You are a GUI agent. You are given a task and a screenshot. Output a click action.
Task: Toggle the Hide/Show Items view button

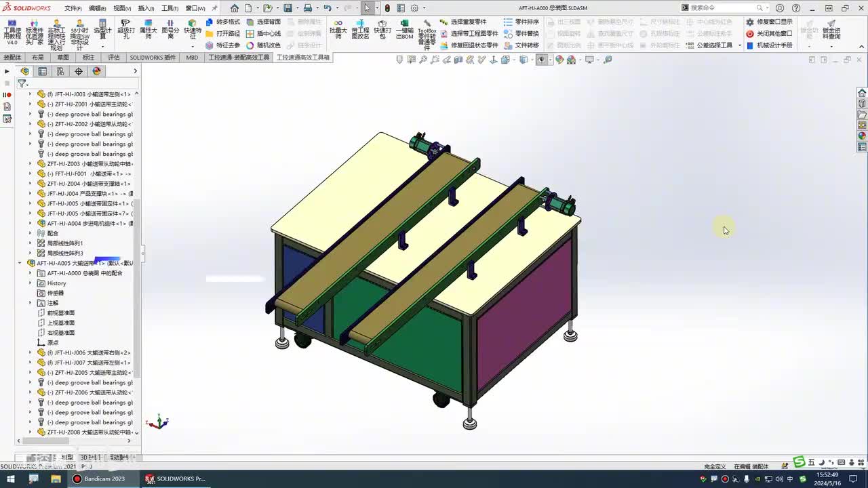tap(541, 60)
